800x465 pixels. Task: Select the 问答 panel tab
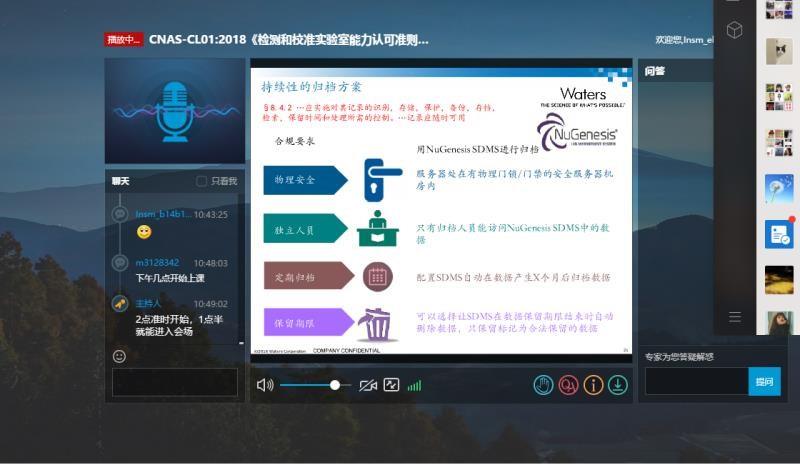(655, 71)
